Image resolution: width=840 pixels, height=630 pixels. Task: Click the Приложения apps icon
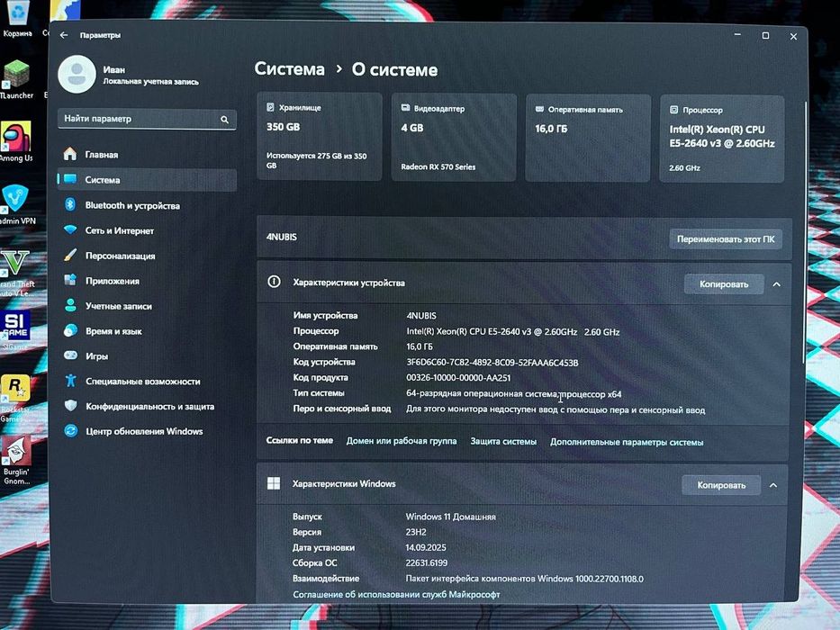point(70,280)
